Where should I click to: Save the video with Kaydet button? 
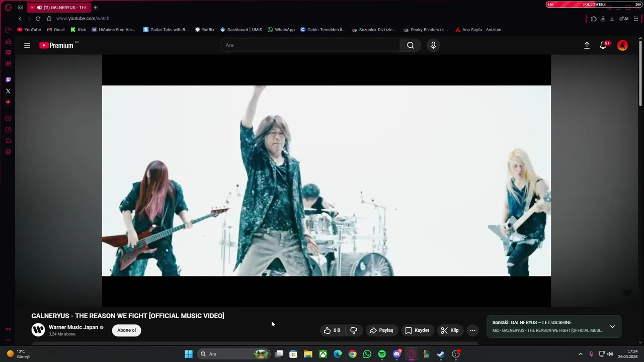point(417,330)
